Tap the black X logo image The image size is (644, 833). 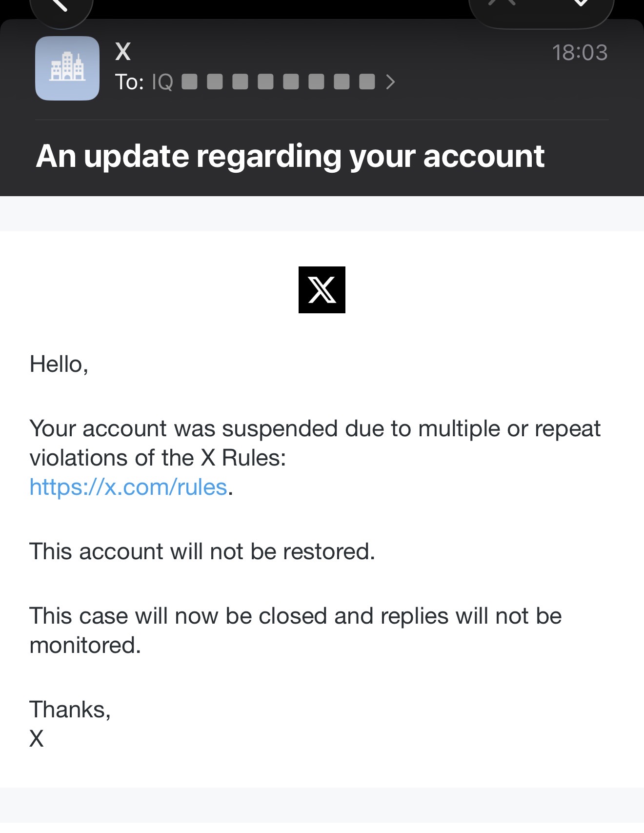322,290
